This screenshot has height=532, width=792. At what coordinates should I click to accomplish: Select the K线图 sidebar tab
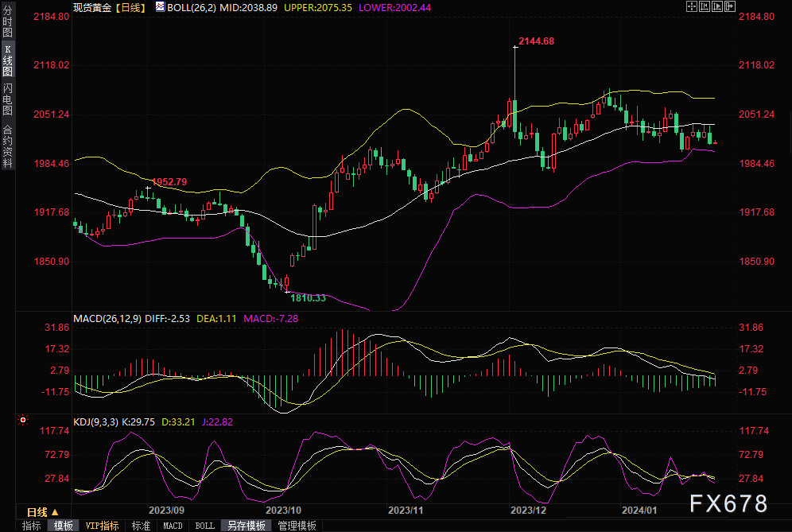7,60
